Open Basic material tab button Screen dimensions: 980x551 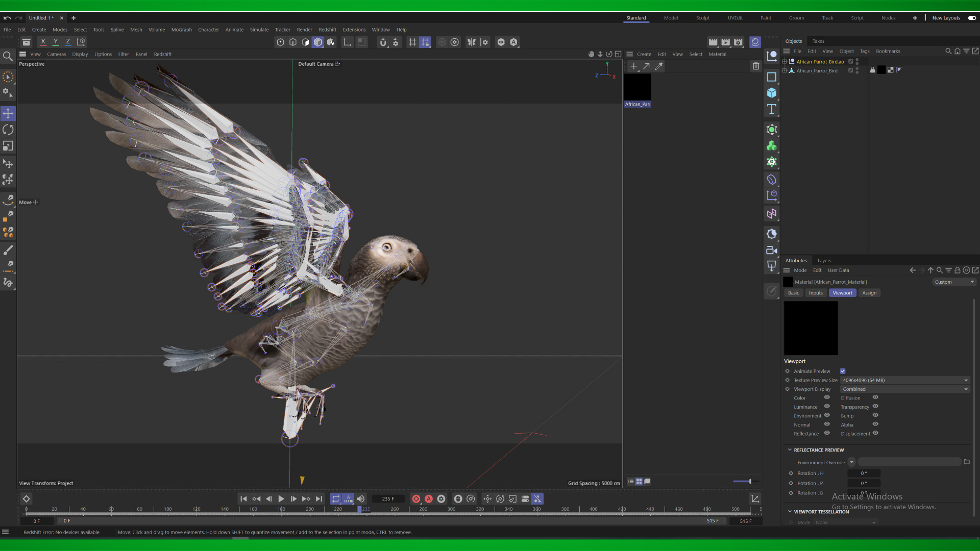[793, 293]
